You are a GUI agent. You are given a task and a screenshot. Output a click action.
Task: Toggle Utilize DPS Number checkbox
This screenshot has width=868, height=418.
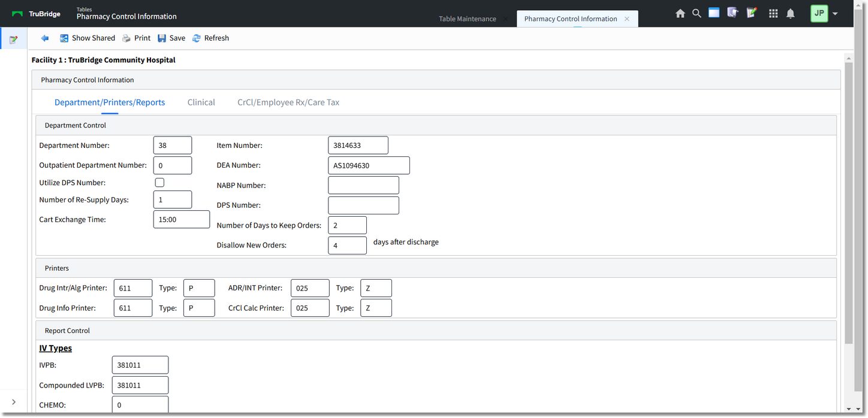click(x=159, y=183)
